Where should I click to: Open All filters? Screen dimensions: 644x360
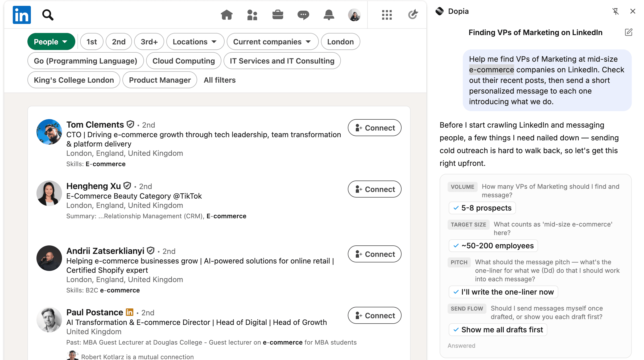pyautogui.click(x=220, y=80)
